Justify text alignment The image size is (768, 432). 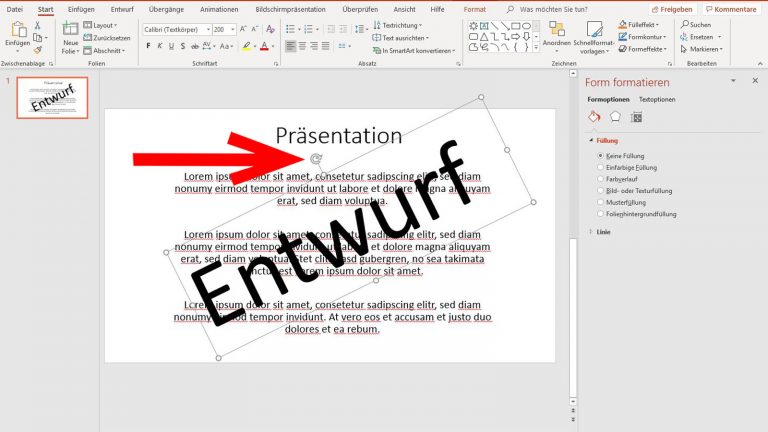coord(326,46)
